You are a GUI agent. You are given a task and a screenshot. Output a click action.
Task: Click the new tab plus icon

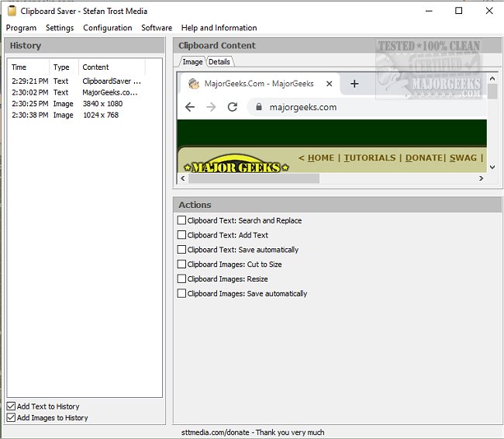click(354, 84)
